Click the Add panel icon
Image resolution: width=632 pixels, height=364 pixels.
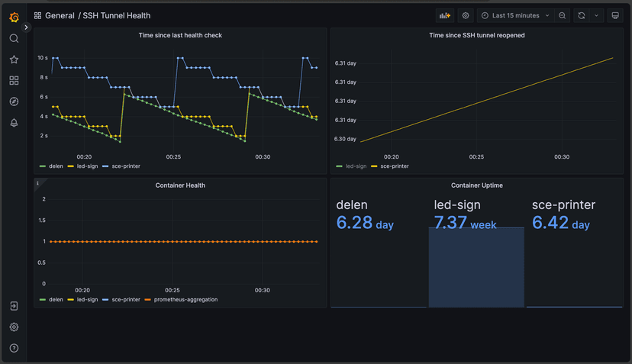(x=443, y=15)
